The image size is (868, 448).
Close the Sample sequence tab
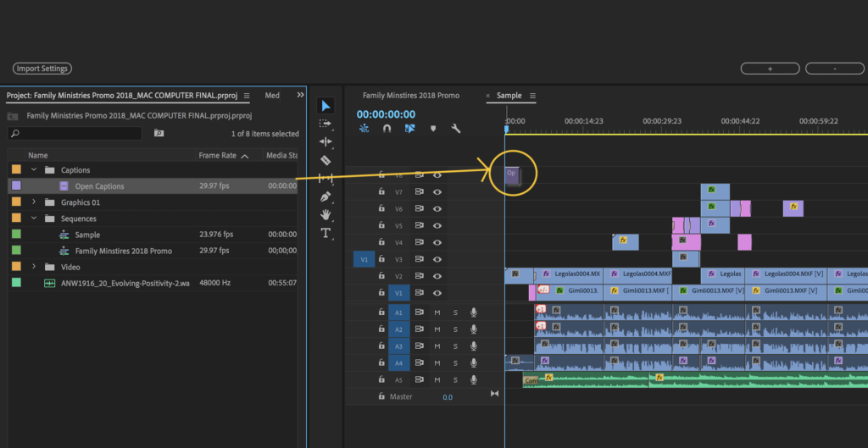pos(488,97)
